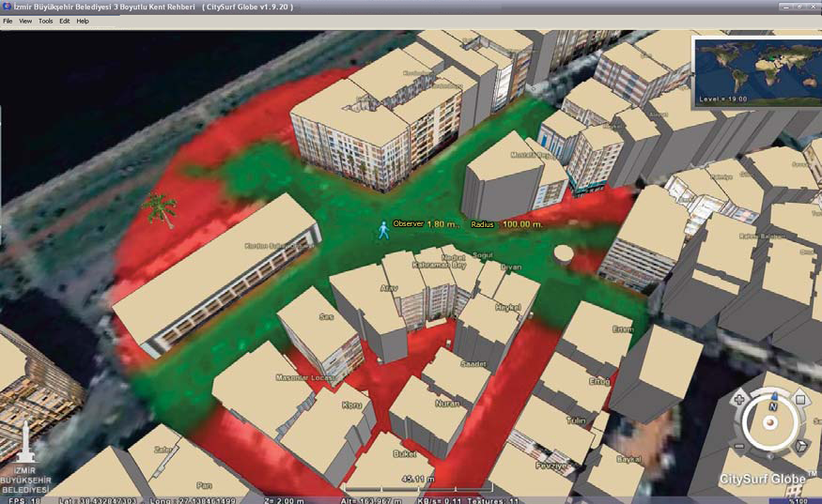Viewport: 822px width, 504px height.
Task: Click the application icon in title bar
Action: tap(7, 7)
